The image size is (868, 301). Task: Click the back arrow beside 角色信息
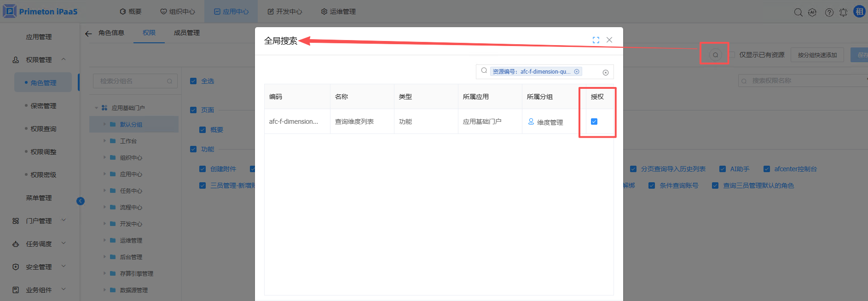(88, 33)
